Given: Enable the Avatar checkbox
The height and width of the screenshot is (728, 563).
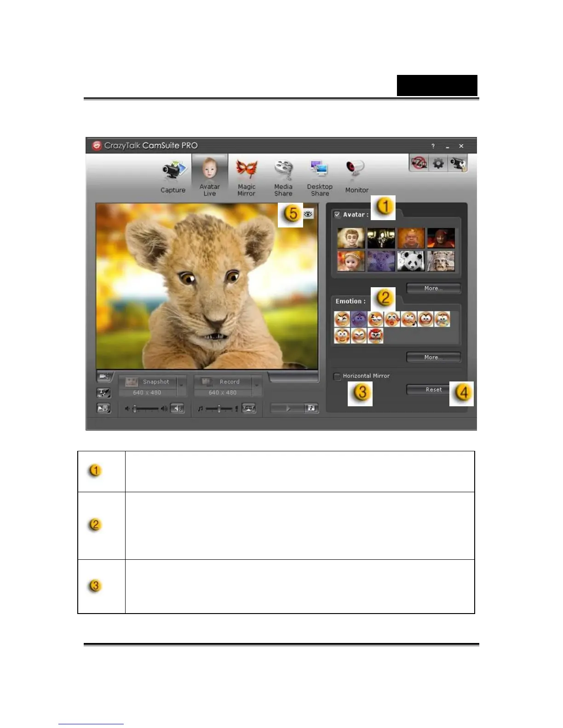Looking at the screenshot, I should click(337, 215).
